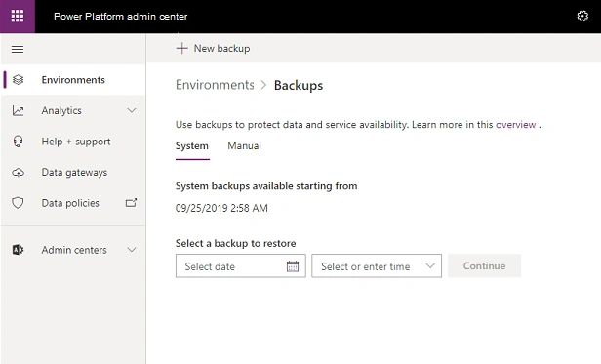Open Admin centers in the sidebar
The height and width of the screenshot is (364, 601).
point(73,250)
